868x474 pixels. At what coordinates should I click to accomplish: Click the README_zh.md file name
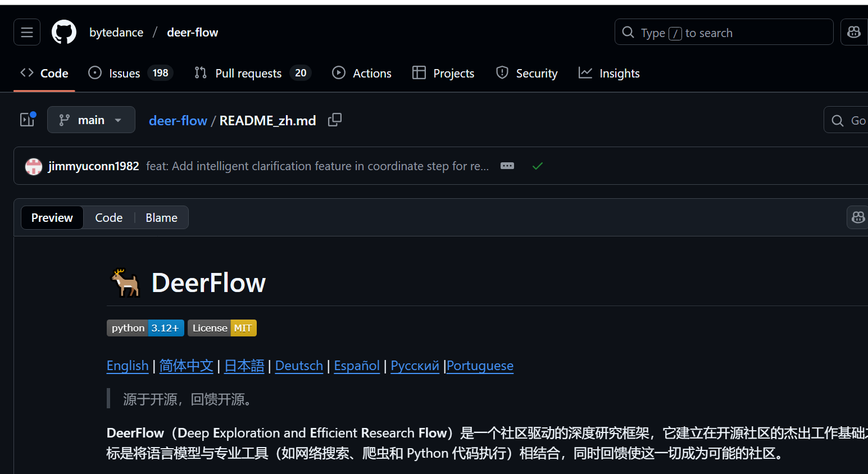[x=267, y=120]
